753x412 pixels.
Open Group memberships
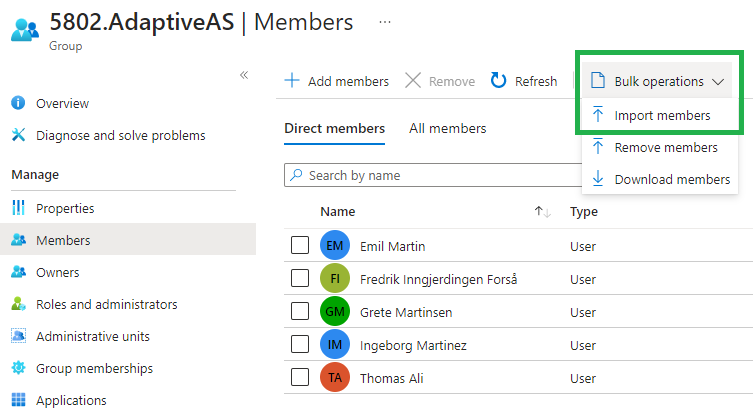[x=94, y=368]
